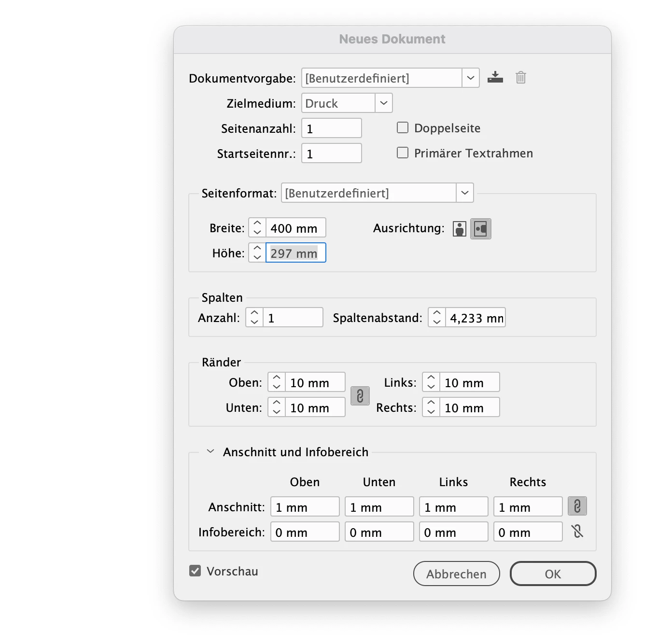This screenshot has width=672, height=644.
Task: Click the Spaltenabstand 4,233 mm field
Action: click(x=476, y=317)
